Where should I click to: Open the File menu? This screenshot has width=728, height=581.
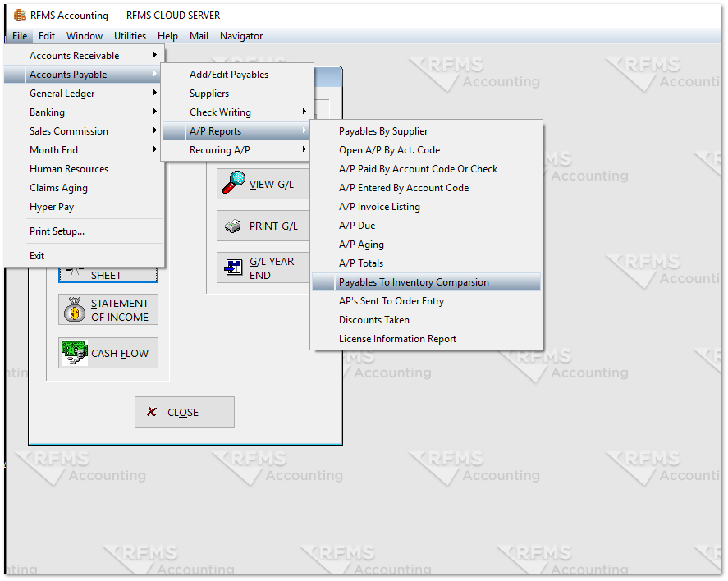[x=20, y=36]
